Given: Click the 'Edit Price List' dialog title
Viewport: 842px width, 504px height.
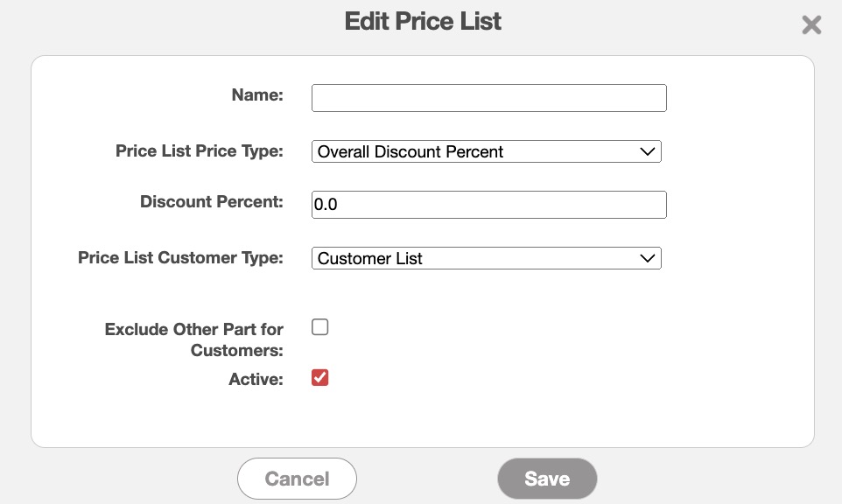Looking at the screenshot, I should click(423, 21).
